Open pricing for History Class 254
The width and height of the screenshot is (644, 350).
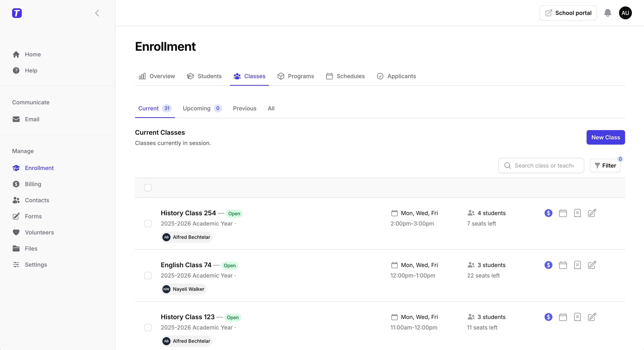pos(548,213)
